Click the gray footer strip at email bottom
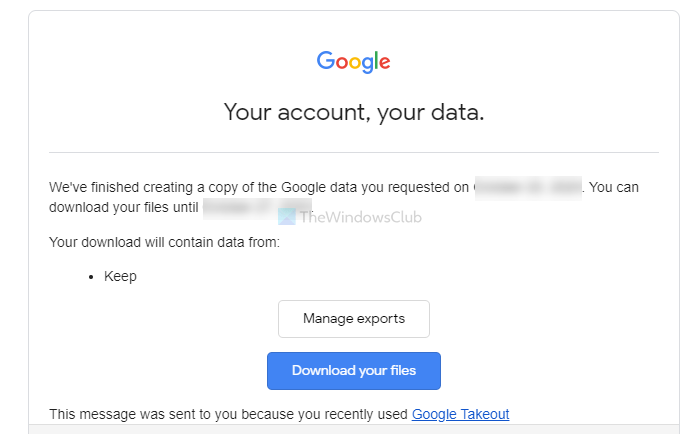Viewport: 700px width, 434px height. click(x=353, y=429)
